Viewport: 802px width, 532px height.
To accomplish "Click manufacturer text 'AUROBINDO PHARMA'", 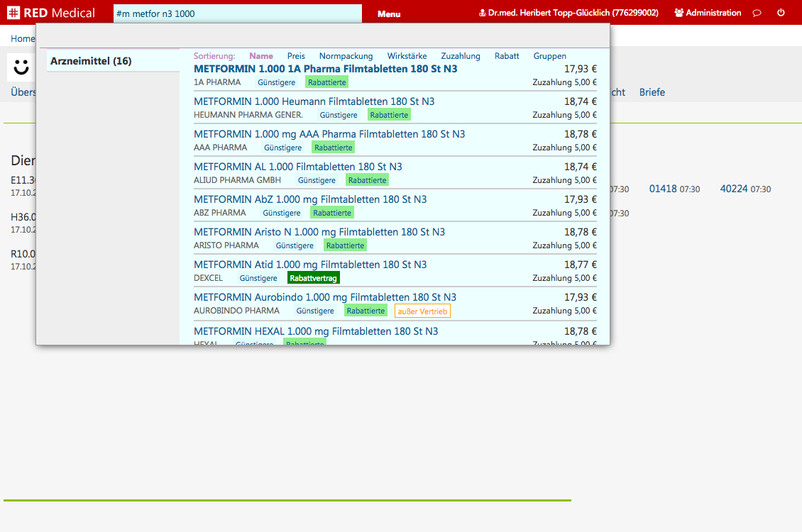I will coord(237,311).
